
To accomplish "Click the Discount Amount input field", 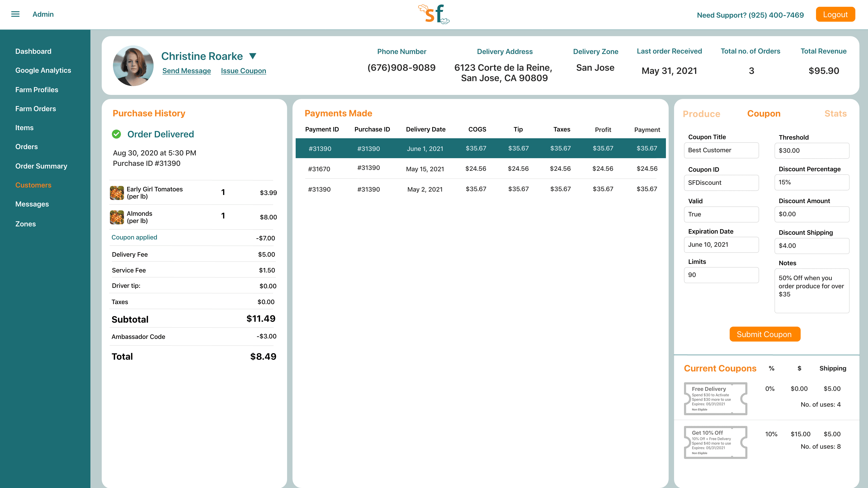I will 812,214.
